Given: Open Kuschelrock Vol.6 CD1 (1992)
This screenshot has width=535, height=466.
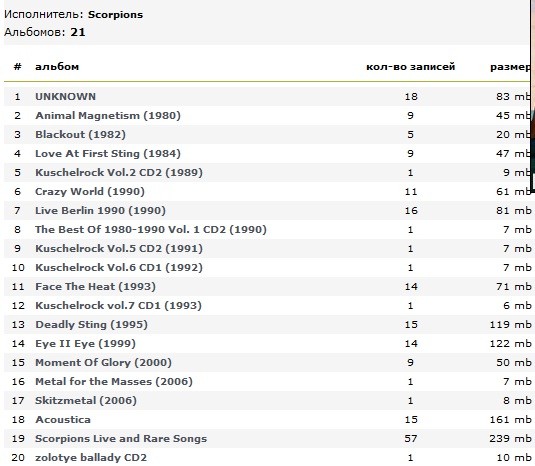Looking at the screenshot, I should pos(119,267).
